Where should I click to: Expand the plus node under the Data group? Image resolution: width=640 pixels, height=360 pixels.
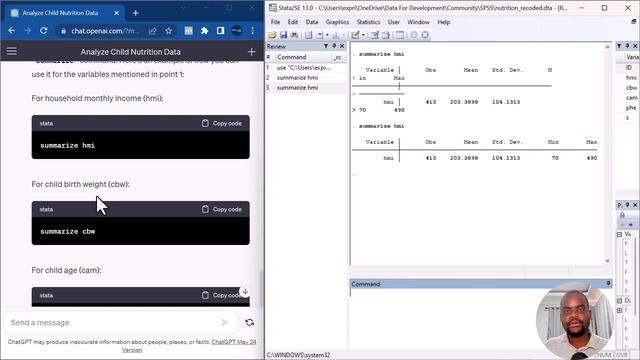[619, 310]
